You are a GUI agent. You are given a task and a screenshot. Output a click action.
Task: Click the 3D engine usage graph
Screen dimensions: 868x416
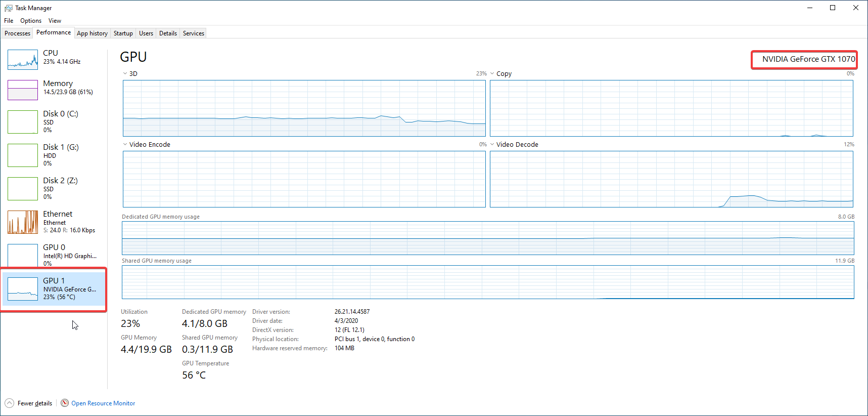point(304,108)
